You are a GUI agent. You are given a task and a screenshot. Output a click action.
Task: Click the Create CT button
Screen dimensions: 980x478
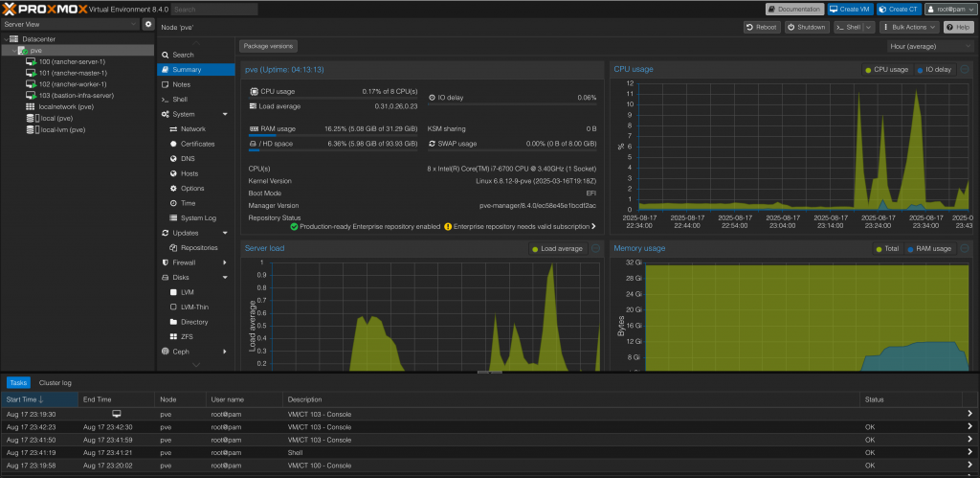click(x=899, y=10)
